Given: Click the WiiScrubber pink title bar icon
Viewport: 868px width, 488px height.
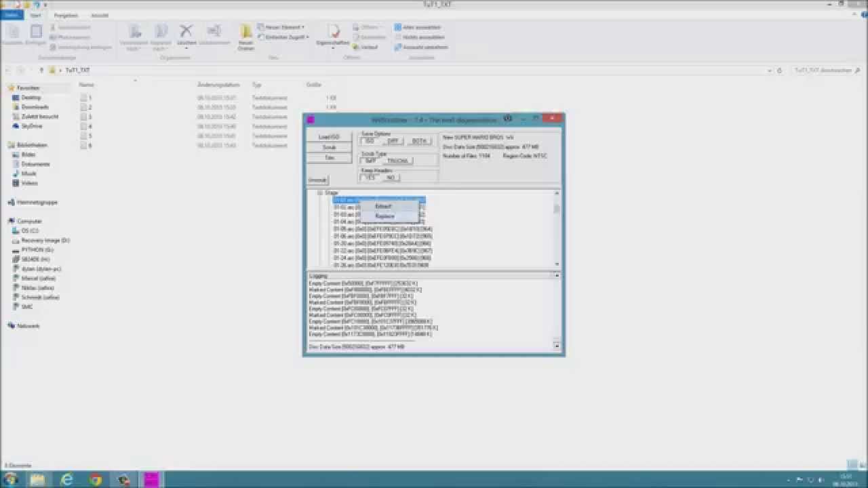Looking at the screenshot, I should point(311,119).
